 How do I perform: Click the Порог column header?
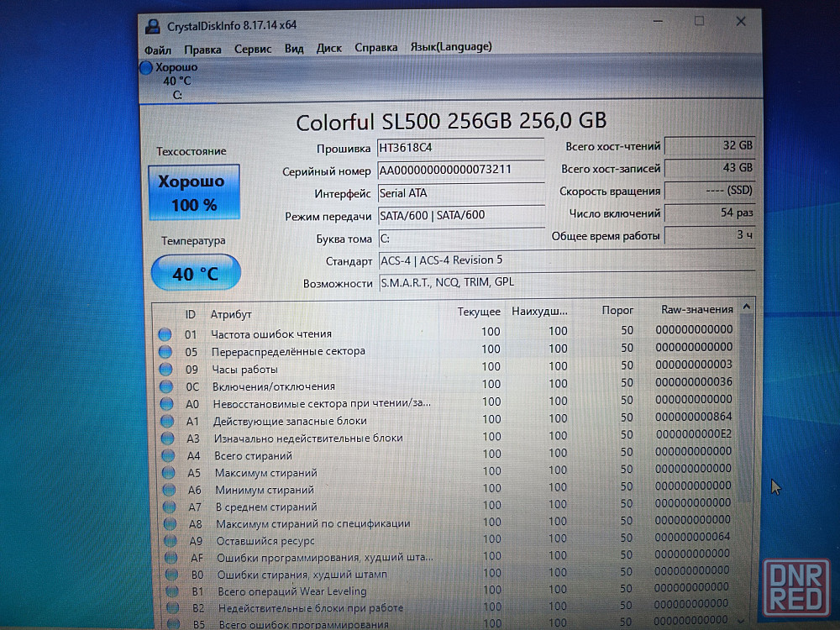pyautogui.click(x=617, y=310)
